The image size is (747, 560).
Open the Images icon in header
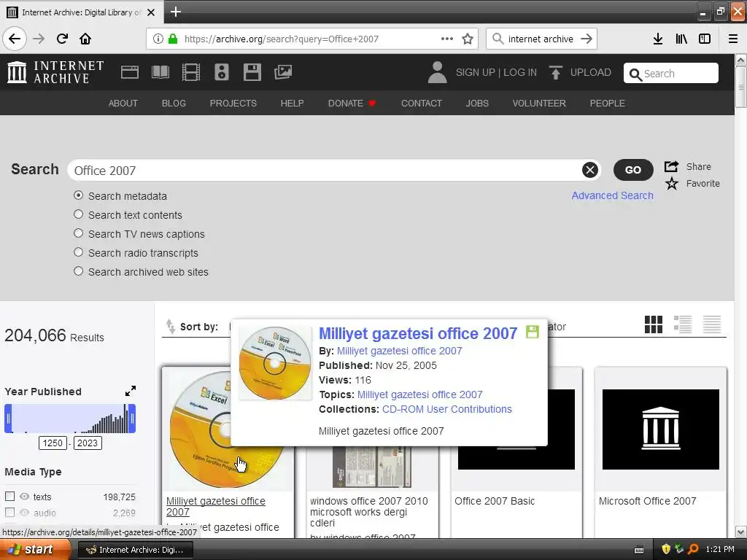pyautogui.click(x=283, y=72)
